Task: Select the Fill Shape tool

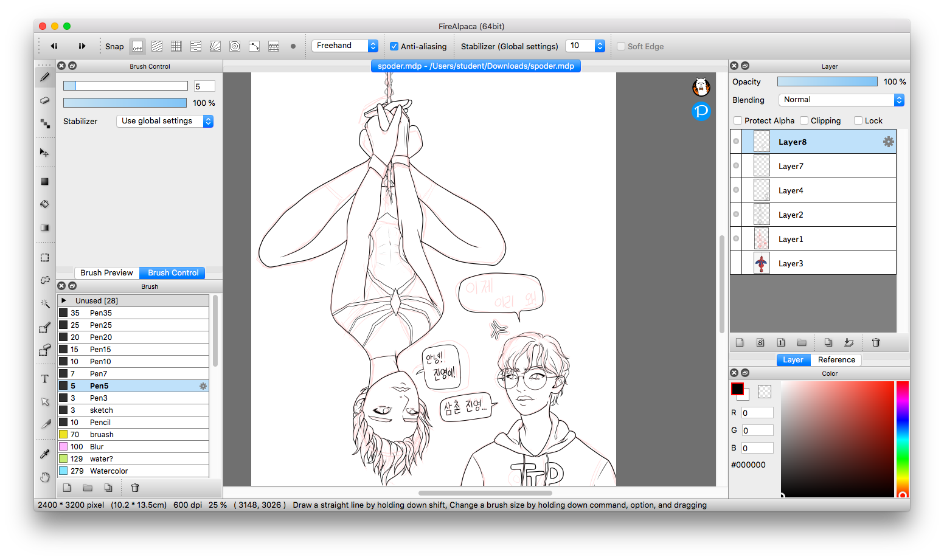Action: click(x=44, y=181)
